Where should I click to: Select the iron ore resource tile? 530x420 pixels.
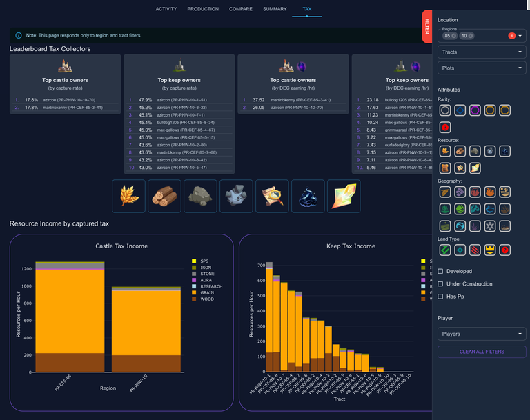click(236, 197)
